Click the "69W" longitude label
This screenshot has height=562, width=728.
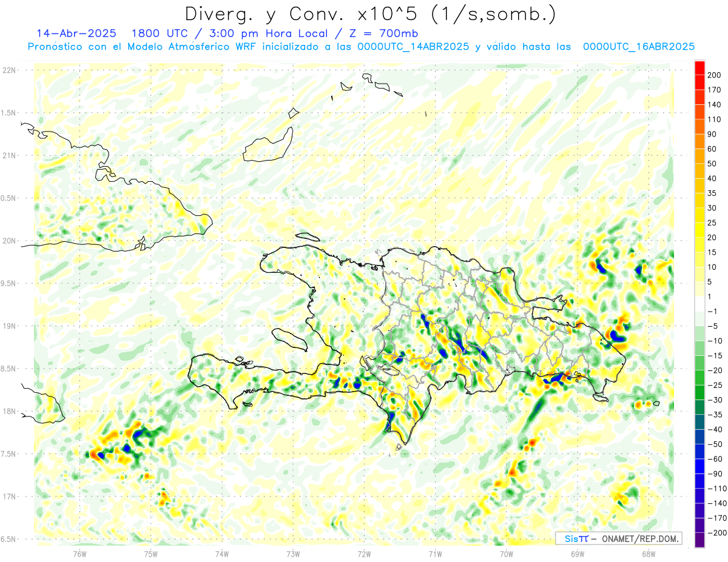pos(578,554)
